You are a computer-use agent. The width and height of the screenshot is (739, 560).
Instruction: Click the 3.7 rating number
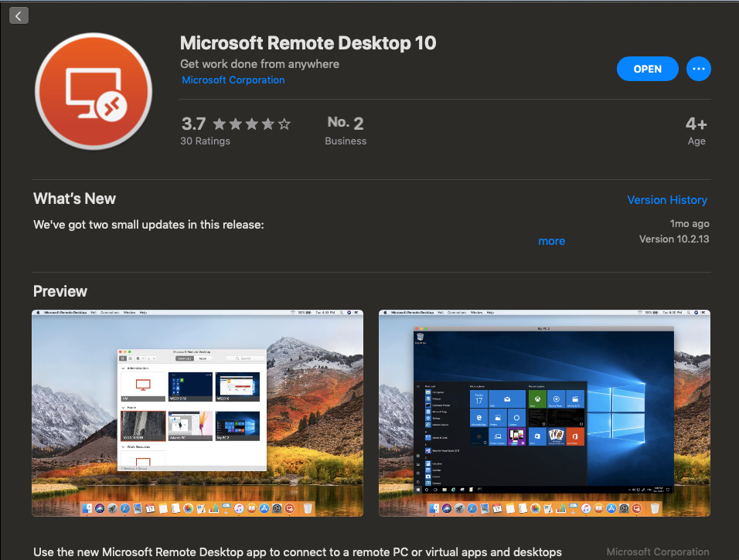point(194,124)
